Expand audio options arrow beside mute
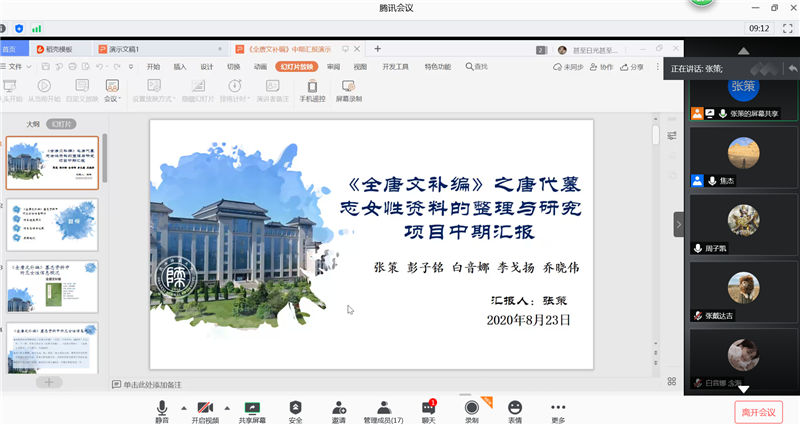 182,408
